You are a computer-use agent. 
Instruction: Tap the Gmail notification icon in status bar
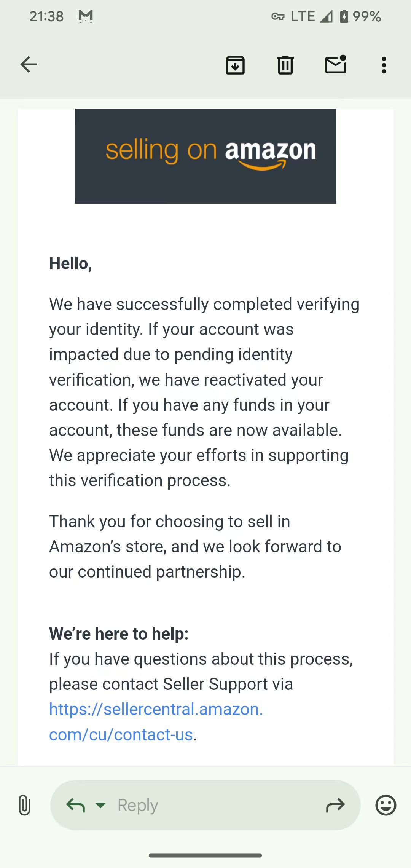[x=86, y=16]
